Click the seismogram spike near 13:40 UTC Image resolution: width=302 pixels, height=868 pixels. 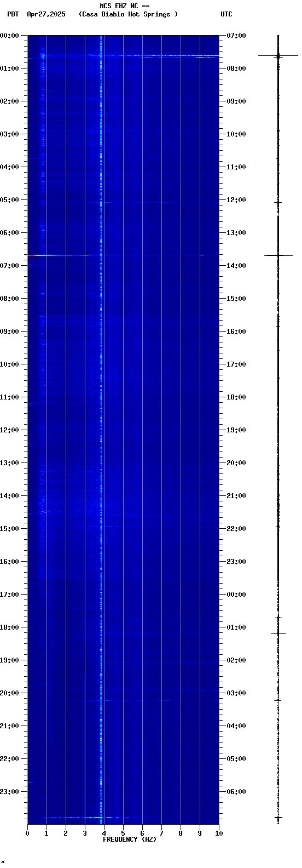point(278,255)
